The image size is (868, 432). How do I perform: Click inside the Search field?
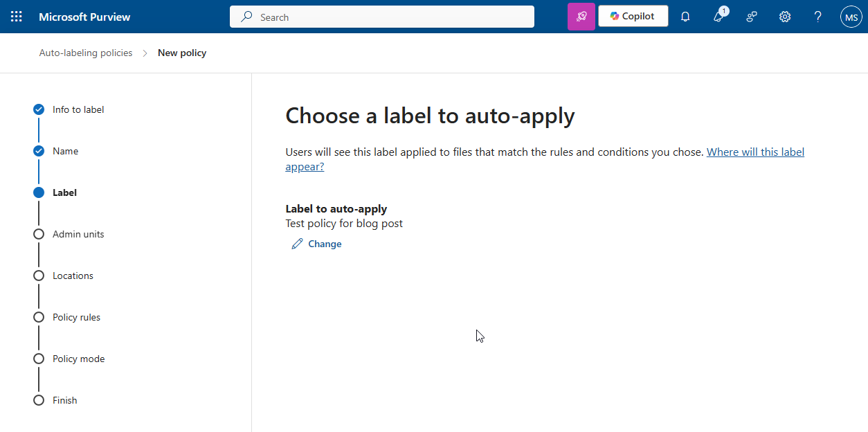(381, 16)
